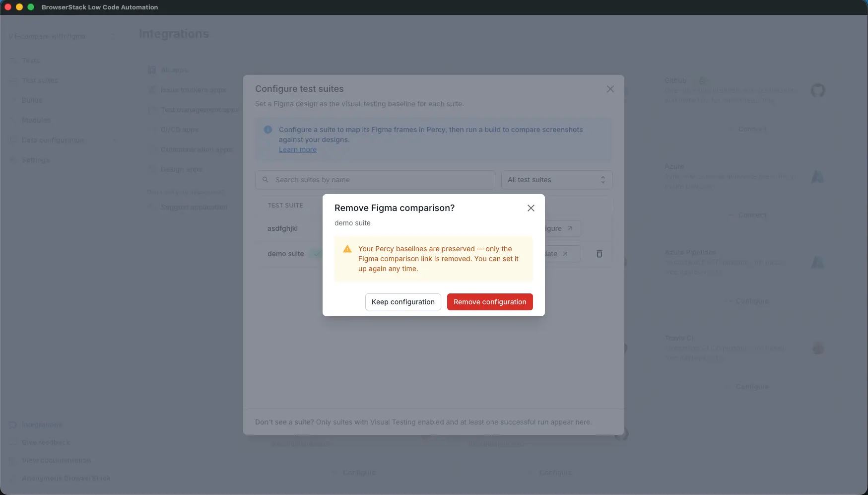Screen dimensions: 868x495
Task: Click the Travis CI logo icon
Action: 818,348
